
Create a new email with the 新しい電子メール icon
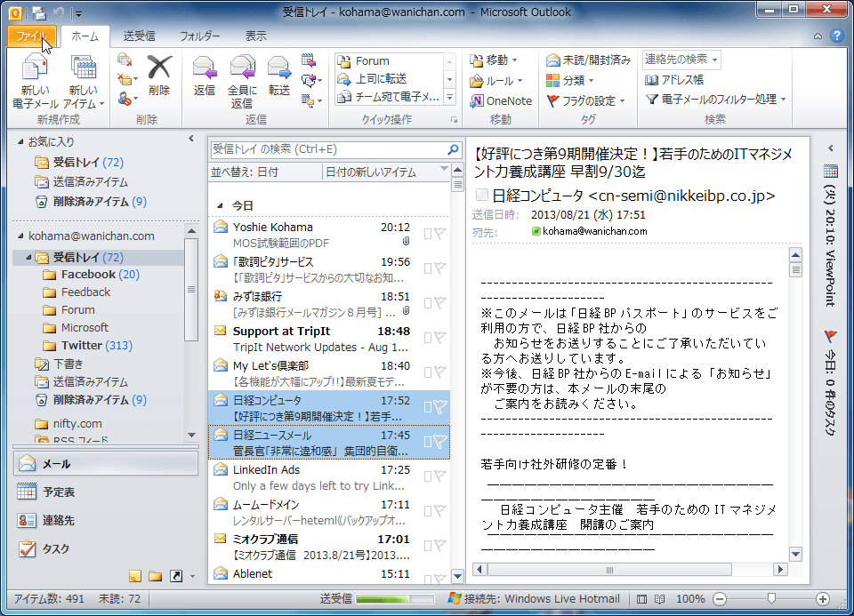coord(35,82)
